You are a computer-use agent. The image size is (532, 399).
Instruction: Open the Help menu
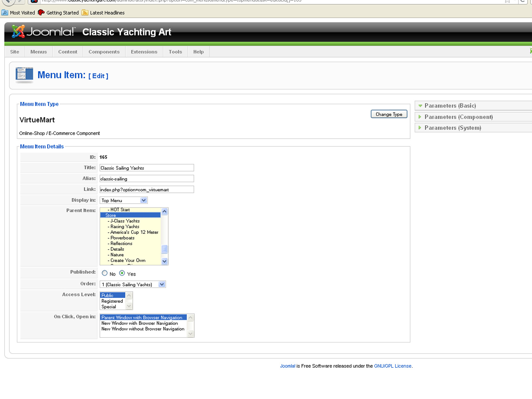pos(199,52)
